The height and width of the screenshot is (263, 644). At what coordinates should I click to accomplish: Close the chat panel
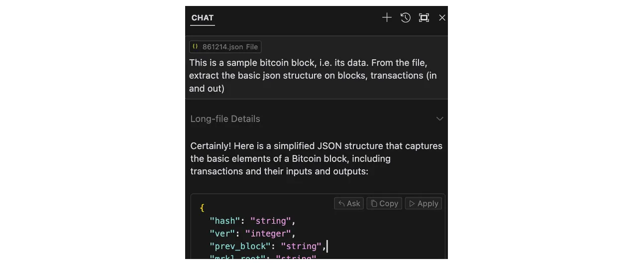pyautogui.click(x=442, y=18)
